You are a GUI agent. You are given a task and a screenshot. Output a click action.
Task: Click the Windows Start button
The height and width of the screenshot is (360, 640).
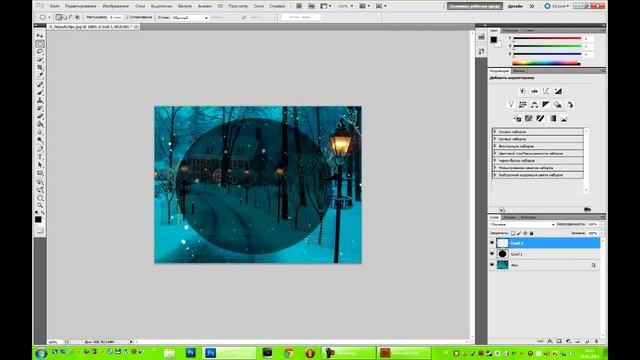tap(41, 353)
